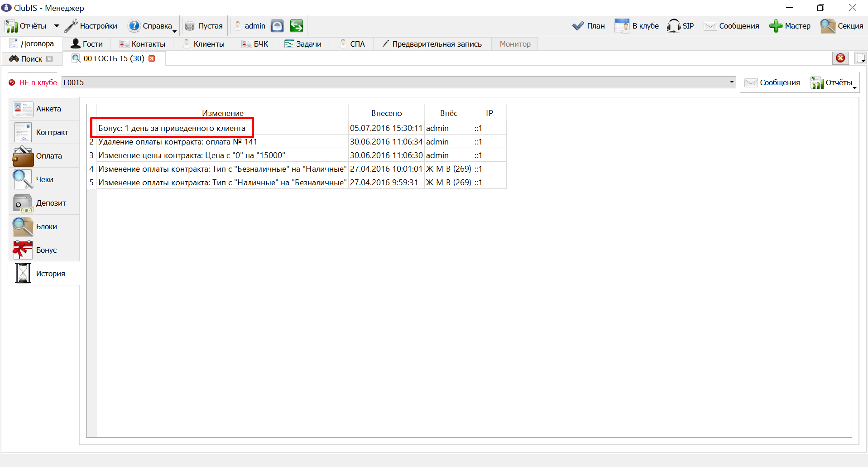The image size is (868, 467).
Task: Click the admin user button
Action: [250, 26]
